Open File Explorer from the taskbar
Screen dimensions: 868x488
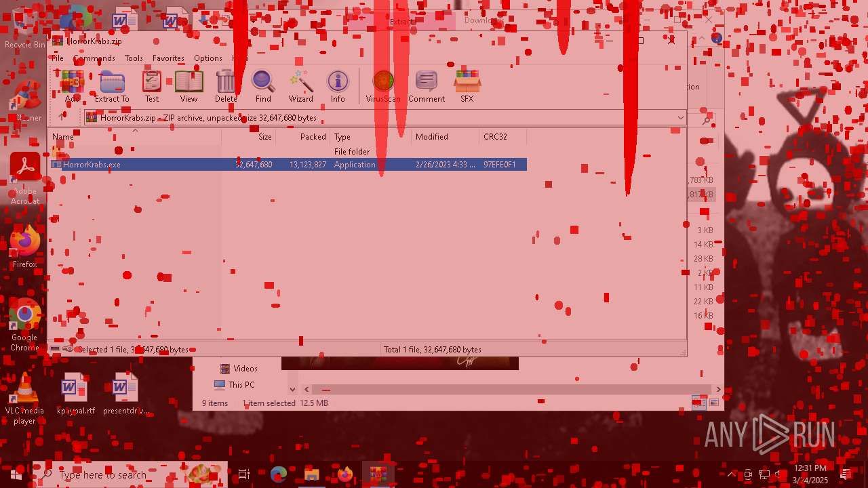[312, 474]
